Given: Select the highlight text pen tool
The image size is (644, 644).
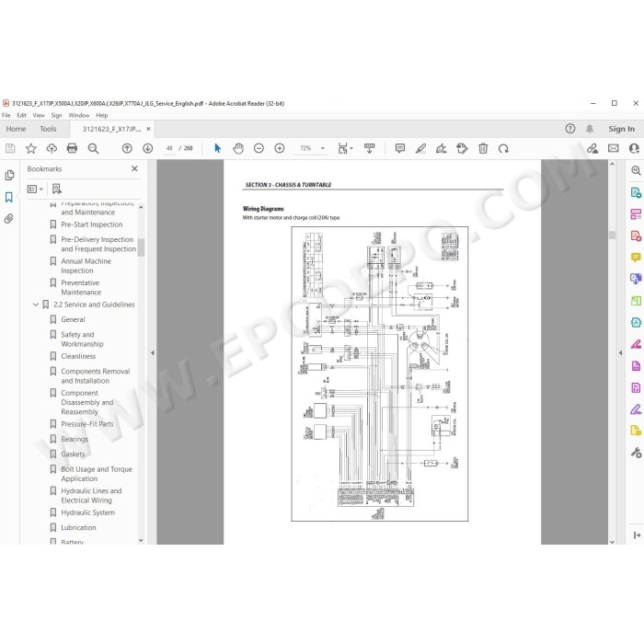Looking at the screenshot, I should click(420, 148).
